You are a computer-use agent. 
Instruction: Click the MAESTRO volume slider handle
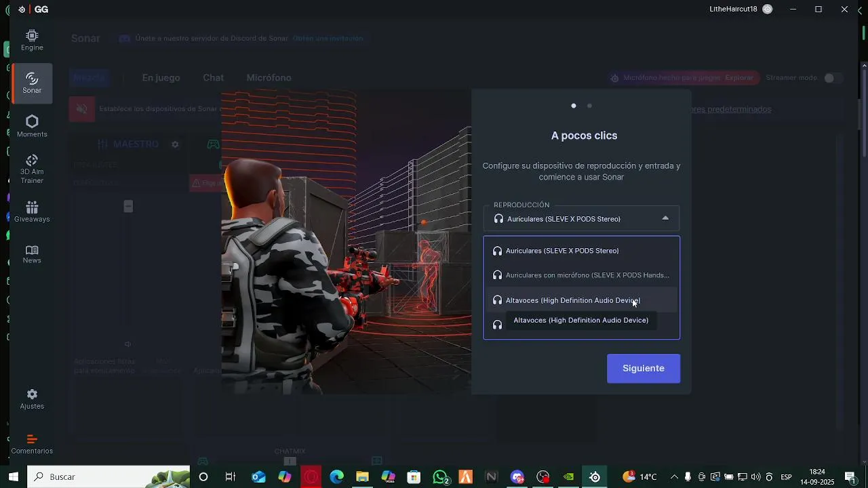tap(128, 207)
